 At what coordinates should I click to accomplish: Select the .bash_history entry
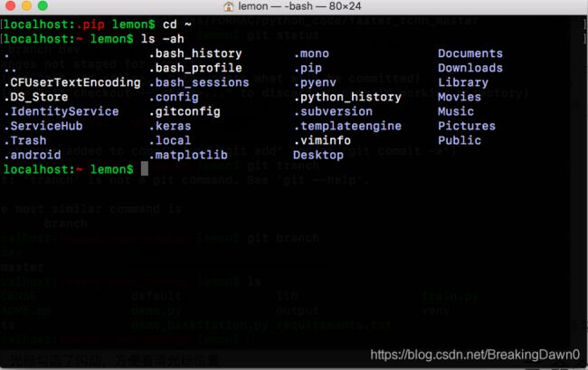(x=195, y=53)
